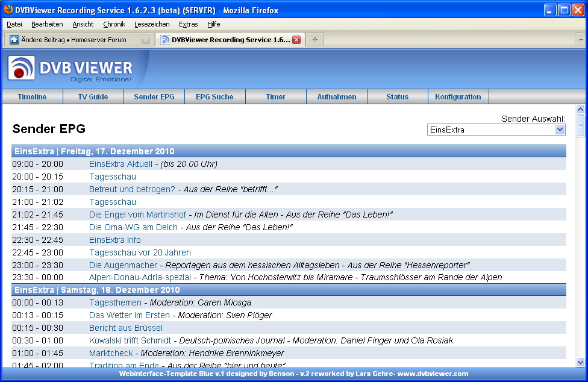The image size is (588, 382).
Task: Open the list all tabs arrow
Action: coord(581,40)
